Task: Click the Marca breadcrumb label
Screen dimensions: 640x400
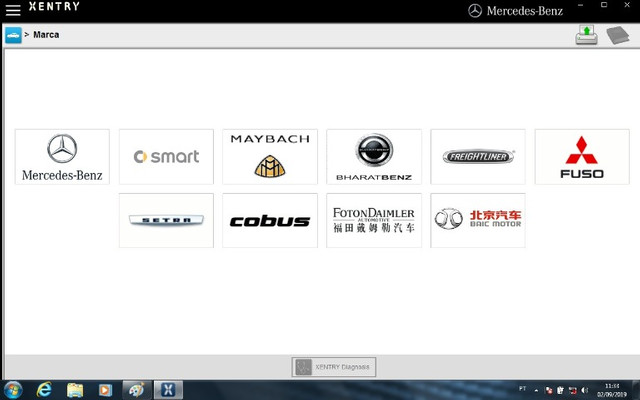Action: [x=46, y=35]
